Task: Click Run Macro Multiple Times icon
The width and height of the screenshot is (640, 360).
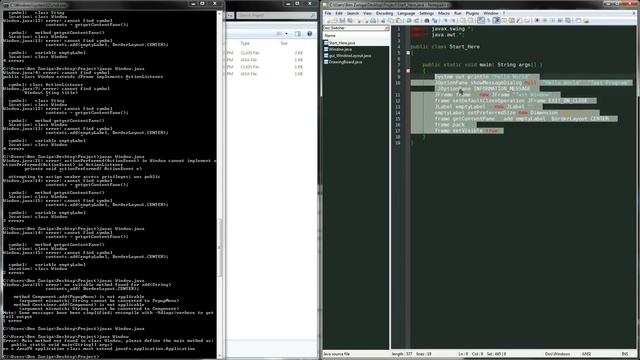Action: [x=560, y=20]
